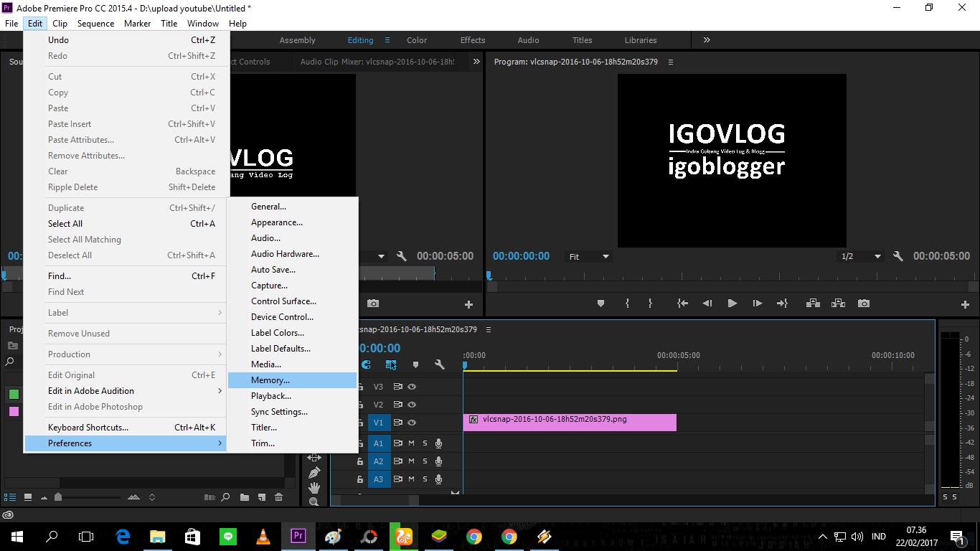
Task: Step forward one frame in Program monitor
Action: pyautogui.click(x=757, y=303)
